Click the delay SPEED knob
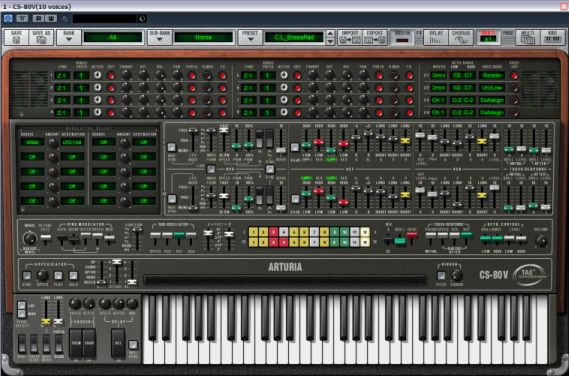The width and height of the screenshot is (569, 376). pyautogui.click(x=105, y=303)
